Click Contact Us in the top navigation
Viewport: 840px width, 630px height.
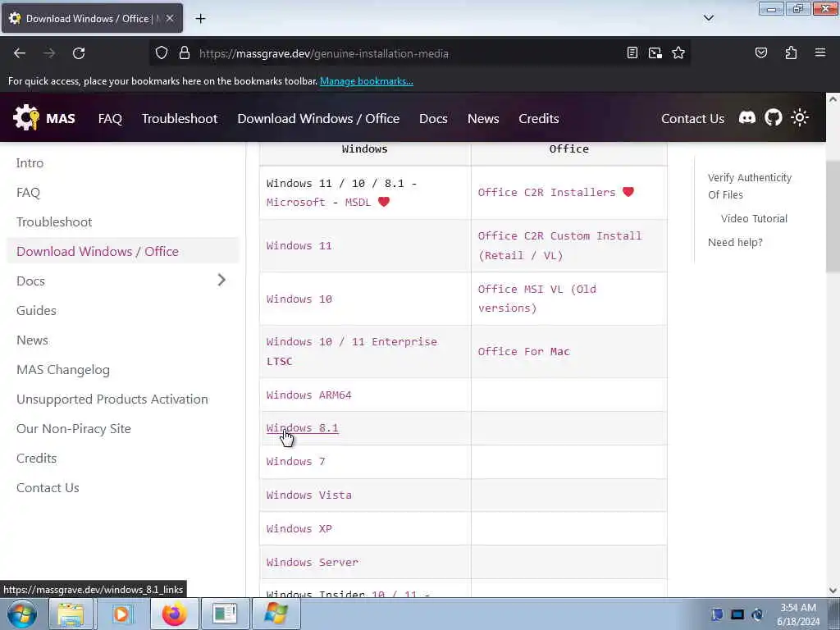[x=692, y=118]
